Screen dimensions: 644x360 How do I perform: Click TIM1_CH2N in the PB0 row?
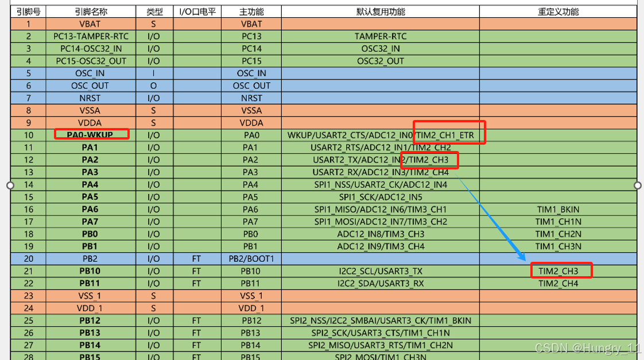558,234
